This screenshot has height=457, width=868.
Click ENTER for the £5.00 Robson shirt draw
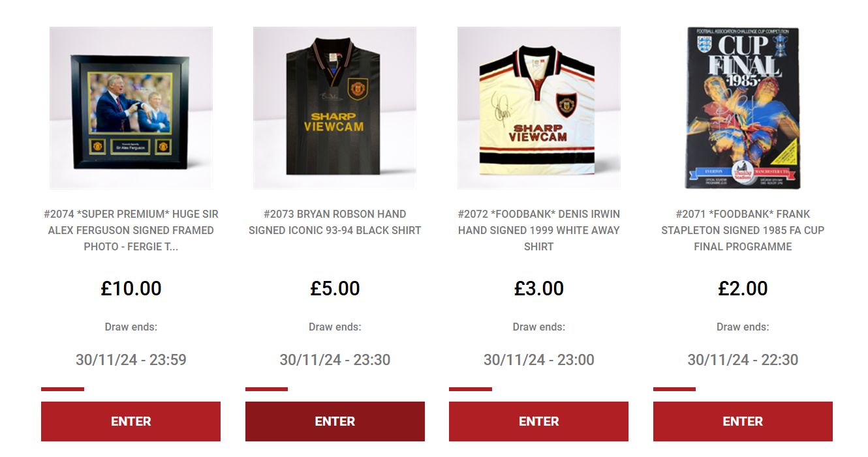click(335, 421)
